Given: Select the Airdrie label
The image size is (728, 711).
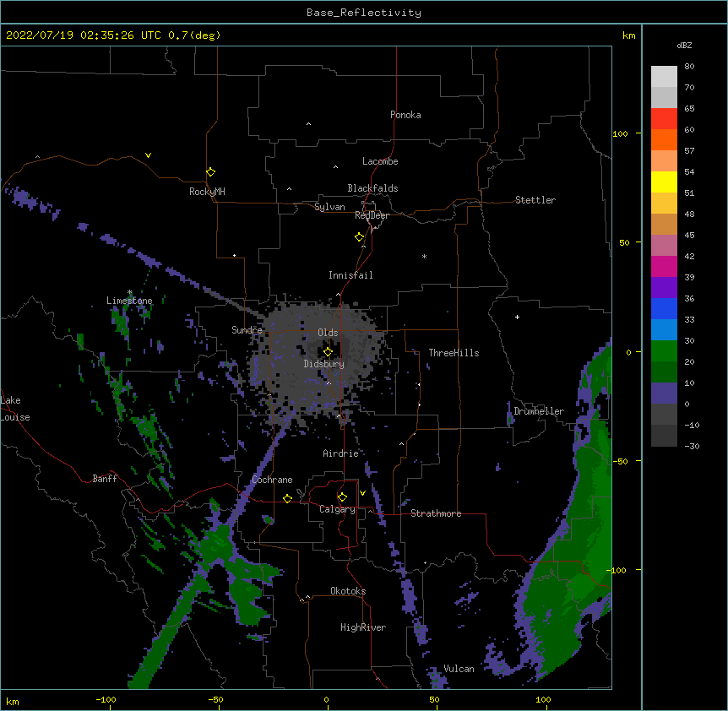Looking at the screenshot, I should (341, 453).
